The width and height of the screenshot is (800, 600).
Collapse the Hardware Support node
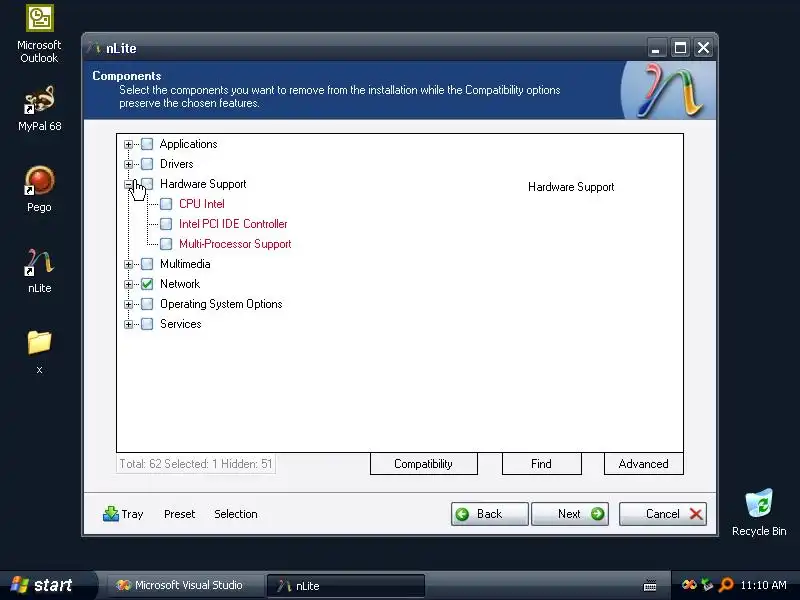click(129, 184)
